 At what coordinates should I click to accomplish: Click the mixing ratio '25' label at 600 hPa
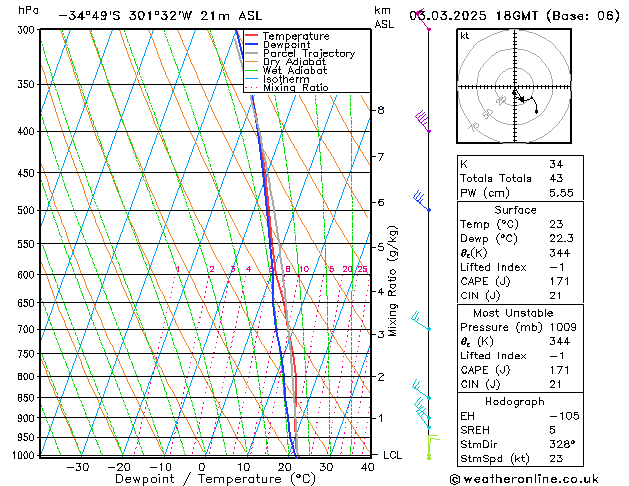click(x=363, y=269)
